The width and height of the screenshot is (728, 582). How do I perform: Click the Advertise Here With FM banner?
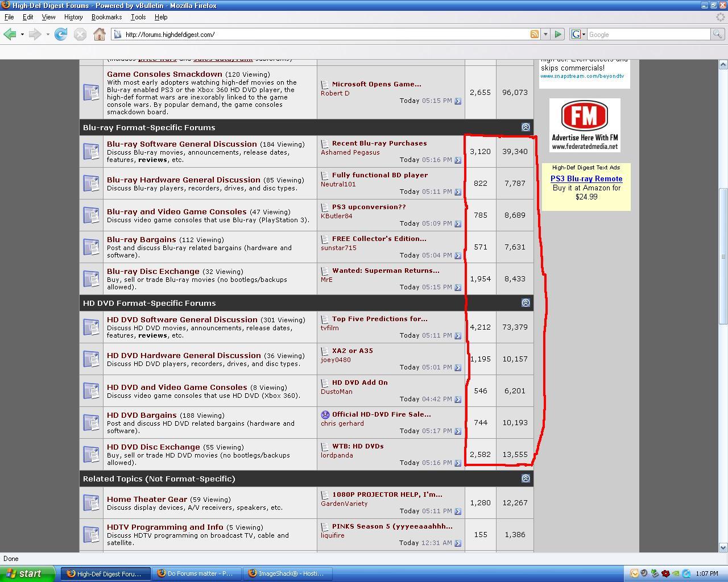585,125
